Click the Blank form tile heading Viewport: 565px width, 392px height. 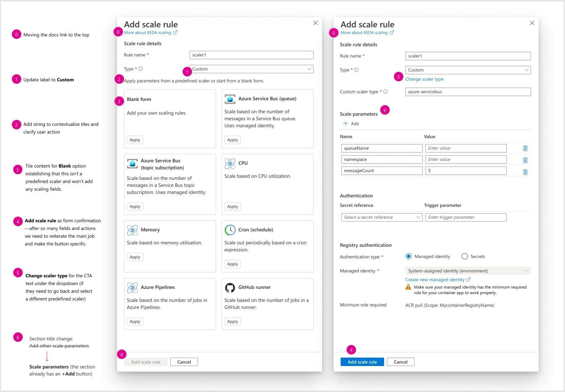point(139,99)
